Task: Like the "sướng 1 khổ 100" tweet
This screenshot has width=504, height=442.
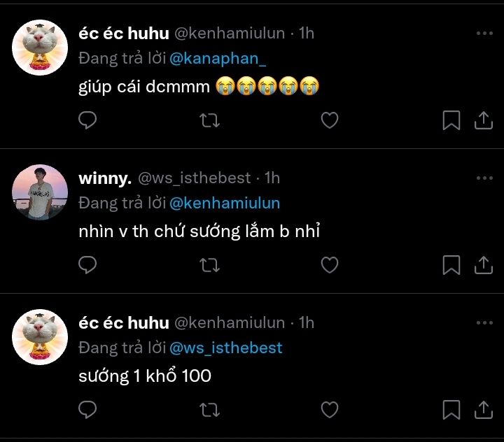Action: [x=329, y=409]
